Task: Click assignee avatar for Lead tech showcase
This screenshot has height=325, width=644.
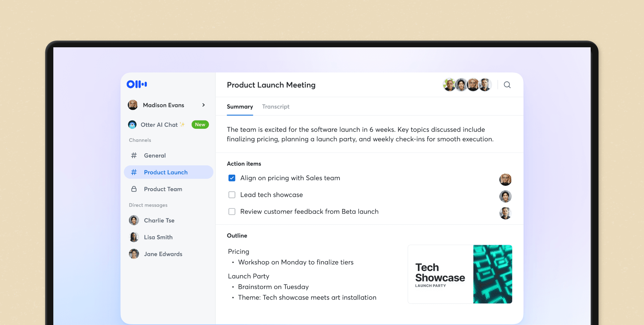Action: pyautogui.click(x=505, y=196)
